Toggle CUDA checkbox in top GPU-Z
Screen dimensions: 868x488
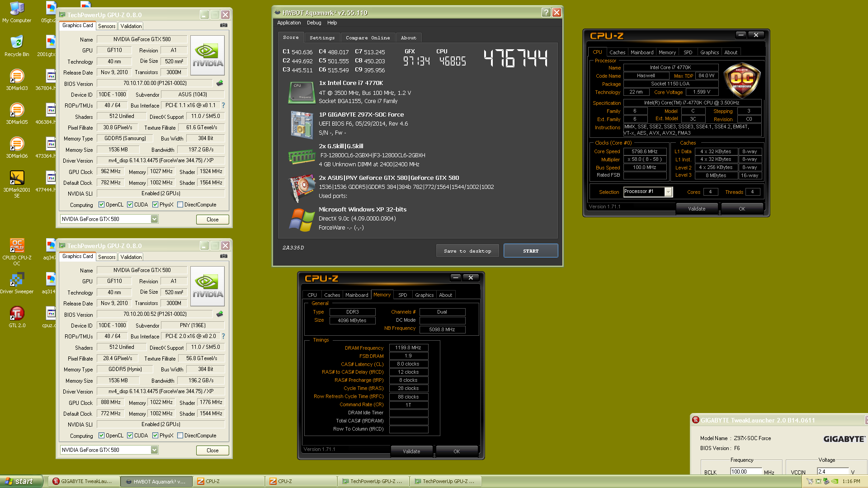[130, 205]
